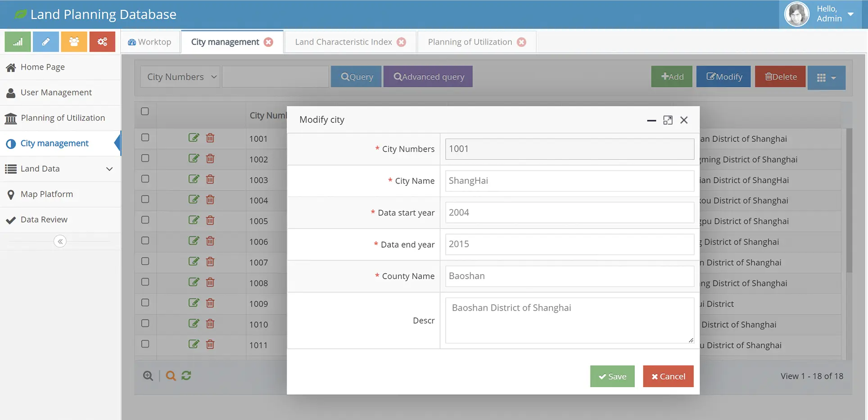Click edit icon for city row 1003

point(194,179)
